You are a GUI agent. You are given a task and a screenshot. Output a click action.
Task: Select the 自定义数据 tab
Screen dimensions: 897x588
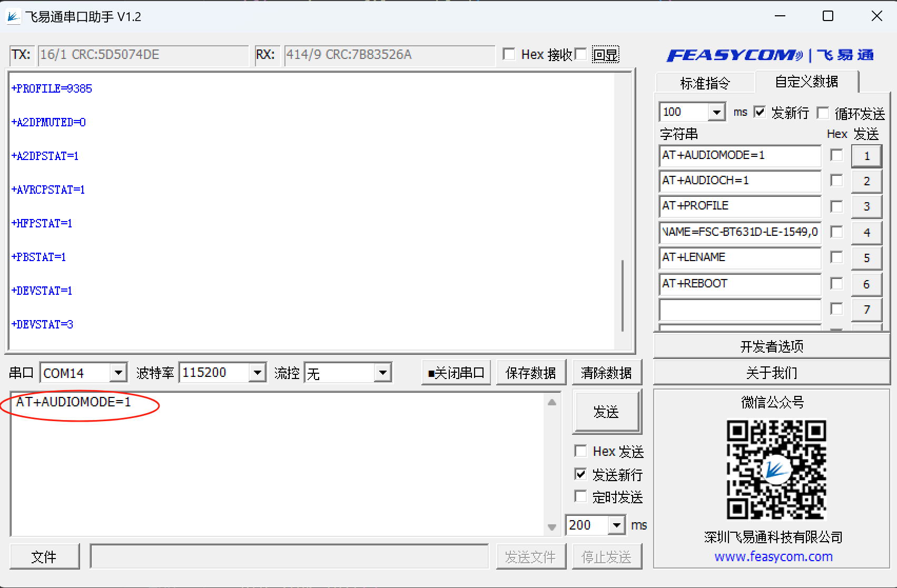805,82
